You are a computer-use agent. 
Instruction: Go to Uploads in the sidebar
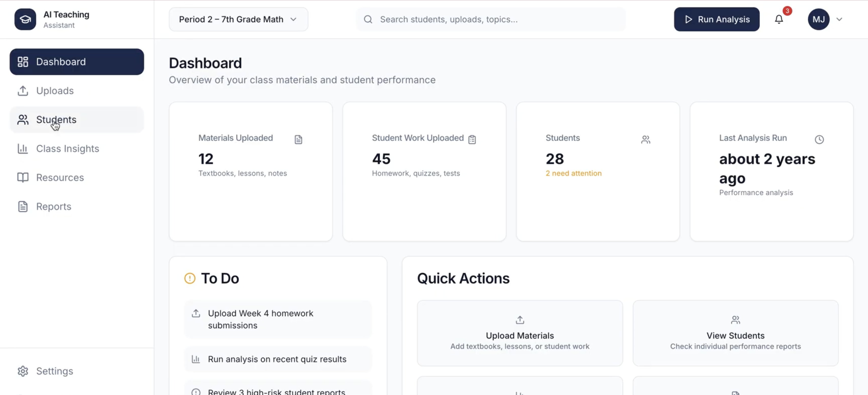(x=55, y=91)
